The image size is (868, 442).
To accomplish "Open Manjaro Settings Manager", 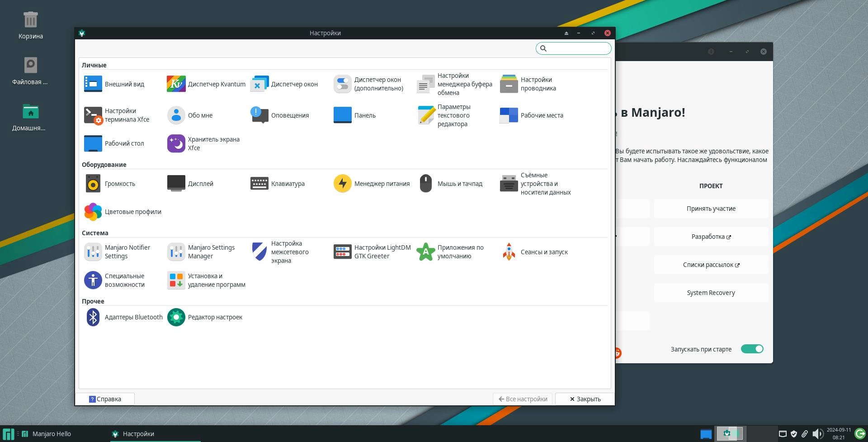I will pos(201,252).
